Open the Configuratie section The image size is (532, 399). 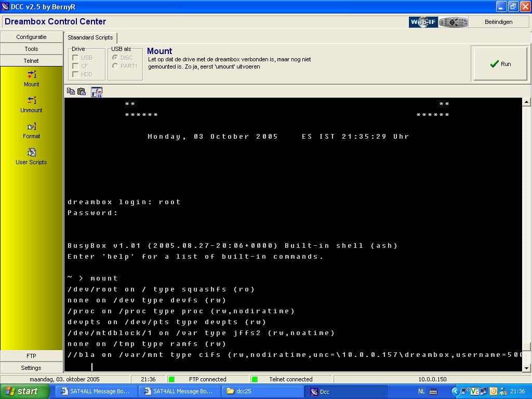click(31, 37)
